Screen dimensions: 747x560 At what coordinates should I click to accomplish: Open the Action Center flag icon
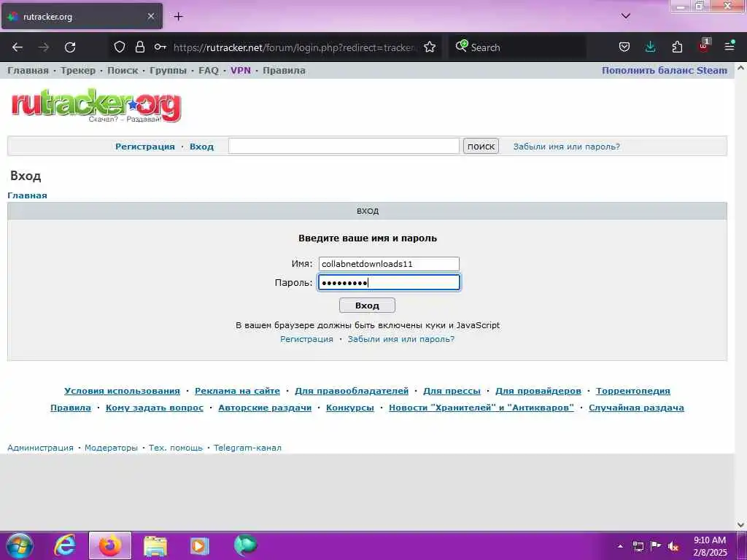656,545
